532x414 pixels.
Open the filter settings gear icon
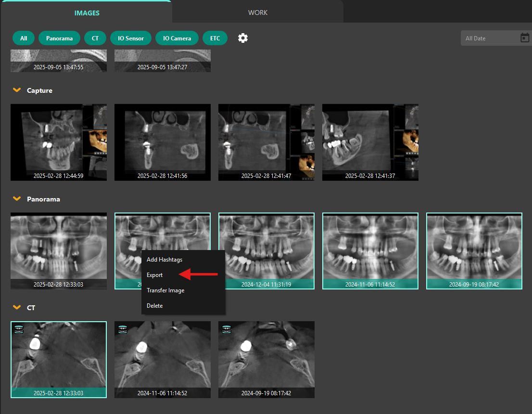[243, 38]
